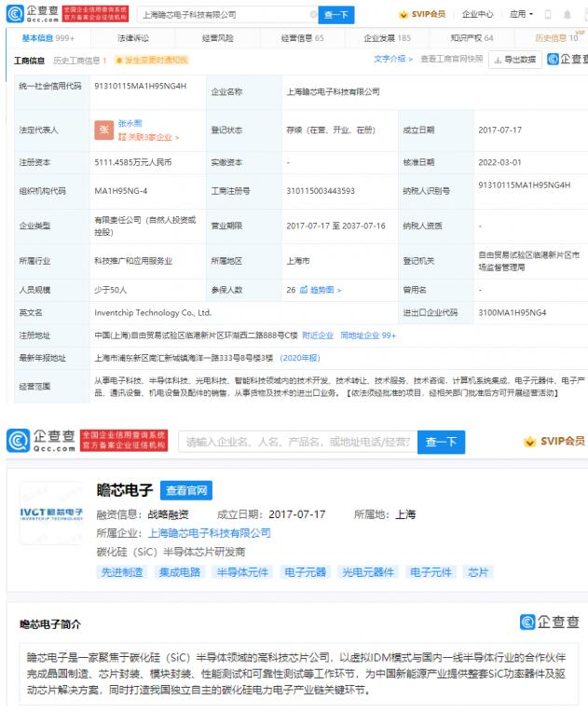
Task: Click the Qcc.com logo at top
Action: click(33, 14)
